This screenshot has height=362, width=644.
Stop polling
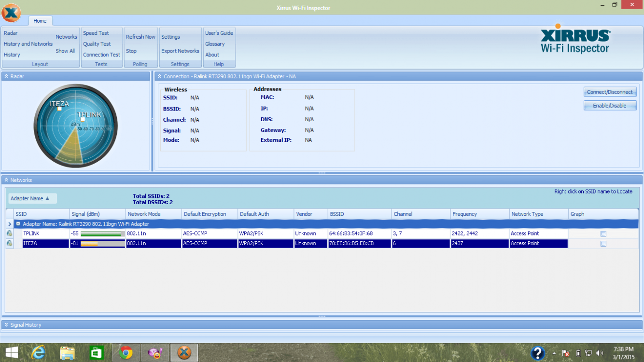pos(131,51)
